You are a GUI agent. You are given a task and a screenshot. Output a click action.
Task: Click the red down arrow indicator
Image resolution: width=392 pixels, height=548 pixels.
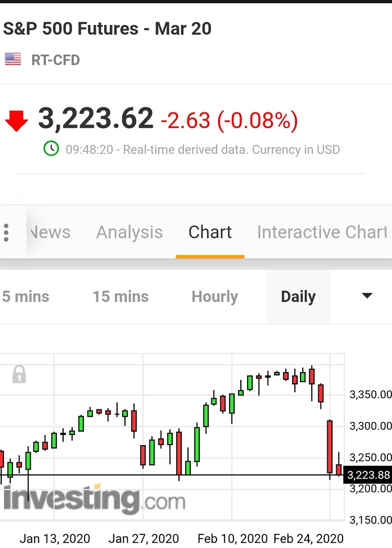16,120
